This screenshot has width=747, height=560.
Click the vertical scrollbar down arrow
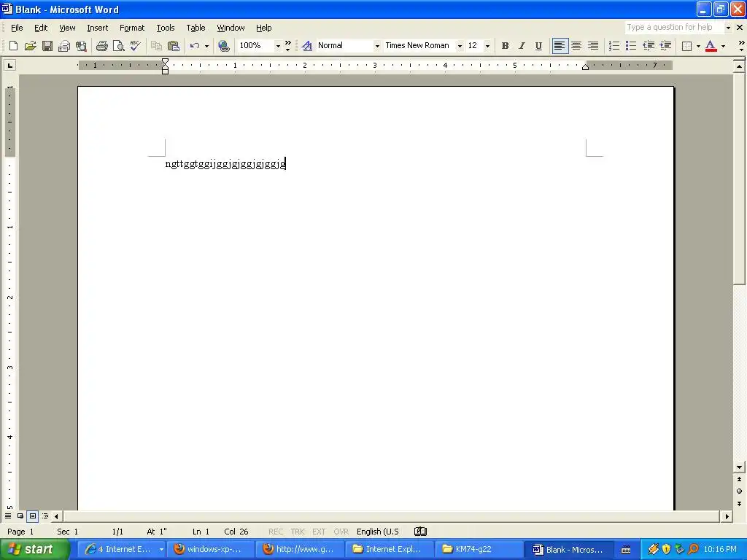pos(739,467)
